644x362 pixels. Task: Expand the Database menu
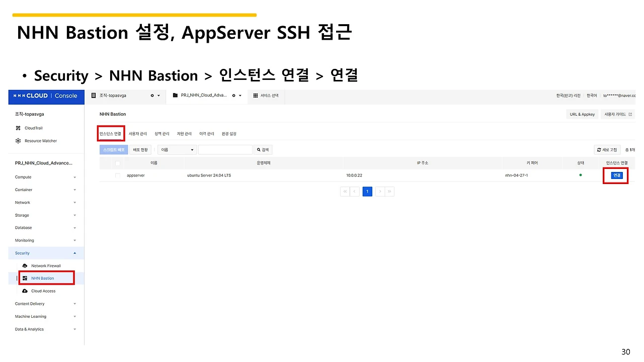[46, 228]
